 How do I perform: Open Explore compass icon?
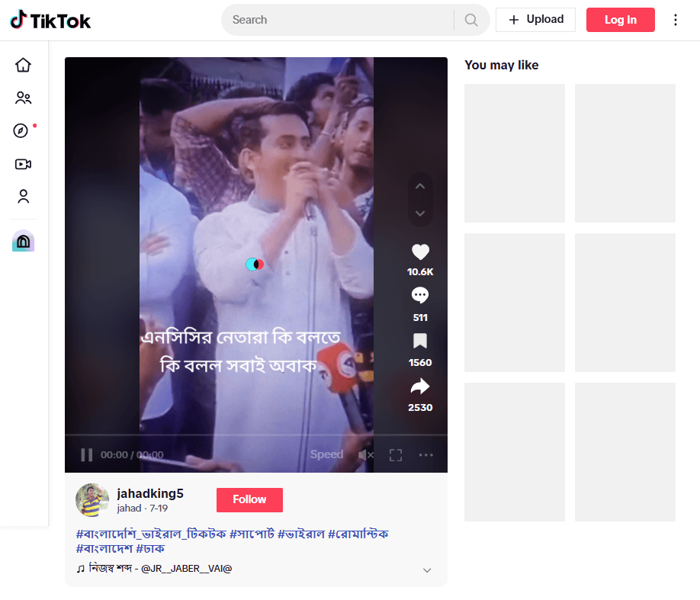click(21, 130)
